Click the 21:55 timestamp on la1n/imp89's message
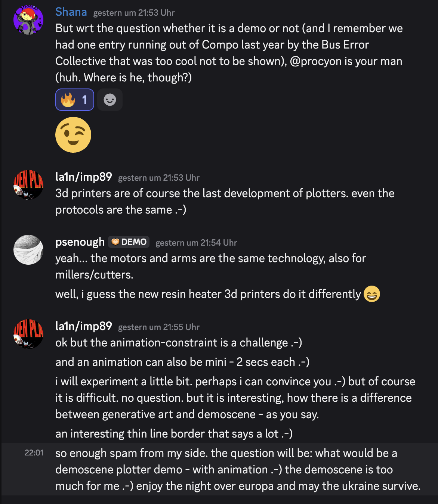Viewport: 438px width, 504px height. [x=159, y=327]
